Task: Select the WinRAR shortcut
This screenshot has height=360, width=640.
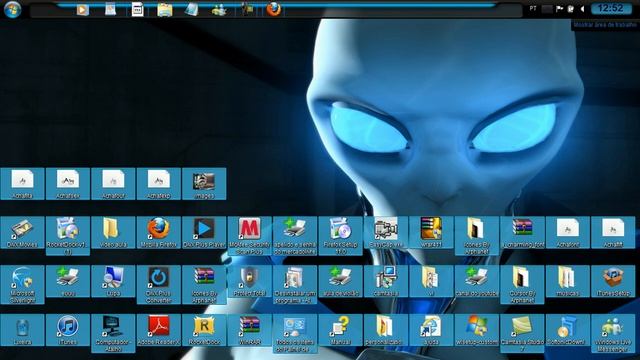Action: (249, 330)
